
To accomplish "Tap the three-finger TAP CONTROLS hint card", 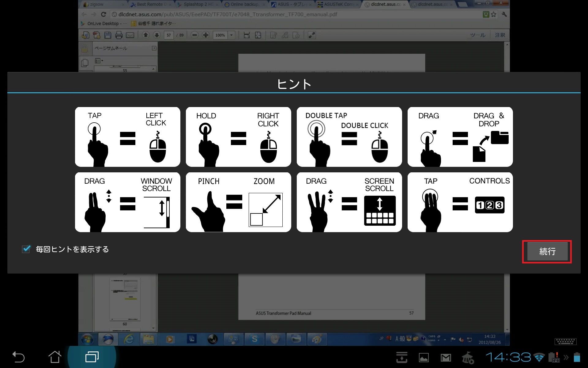I will [x=460, y=202].
